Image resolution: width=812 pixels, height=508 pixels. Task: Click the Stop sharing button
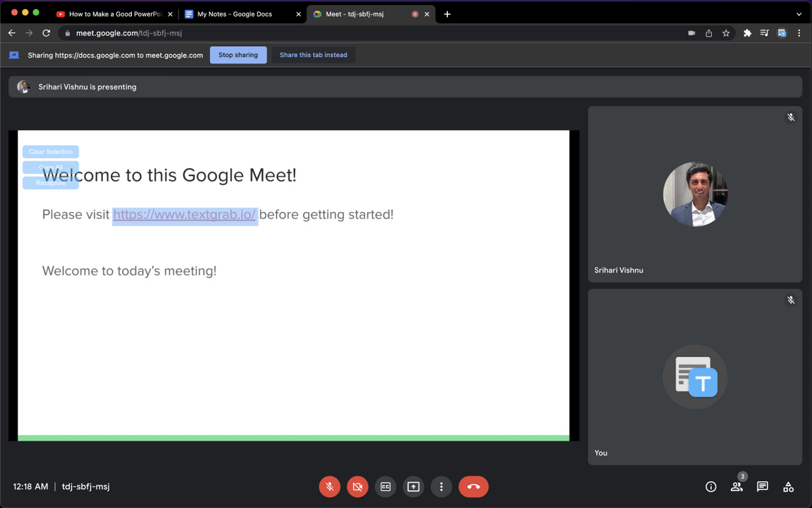238,55
